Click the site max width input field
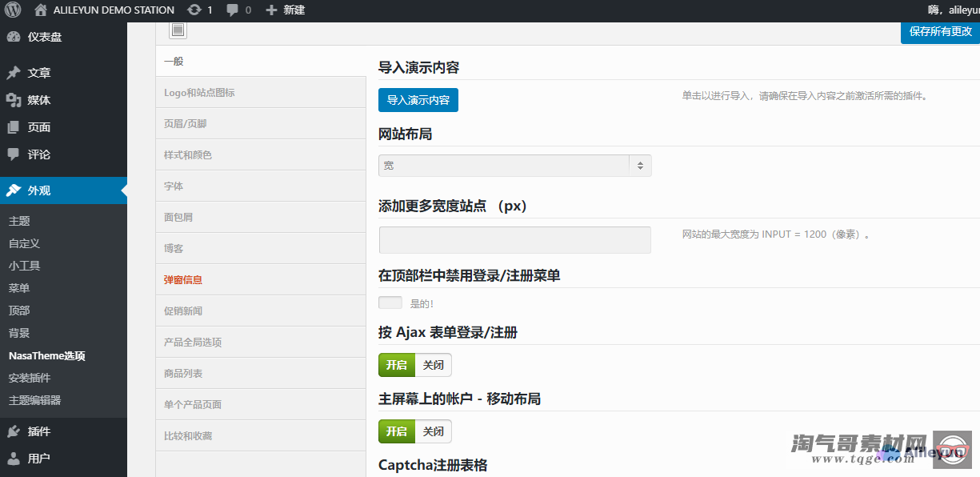 click(514, 240)
